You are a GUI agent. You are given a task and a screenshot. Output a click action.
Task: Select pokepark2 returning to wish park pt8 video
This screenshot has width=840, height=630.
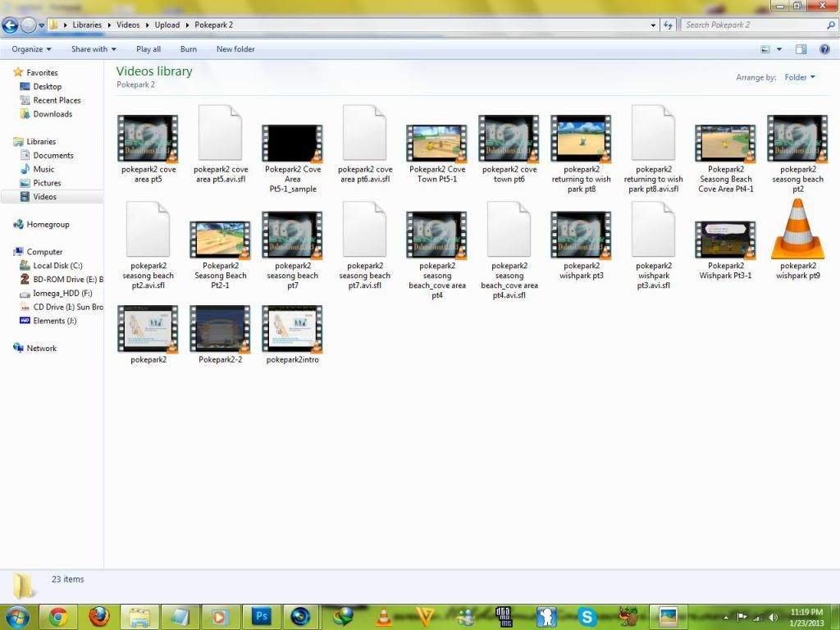click(x=582, y=153)
